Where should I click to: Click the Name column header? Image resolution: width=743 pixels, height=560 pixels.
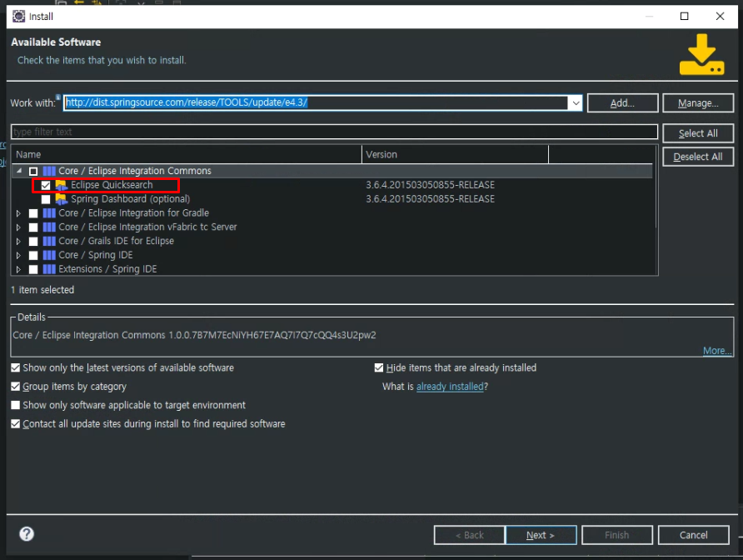(x=187, y=154)
